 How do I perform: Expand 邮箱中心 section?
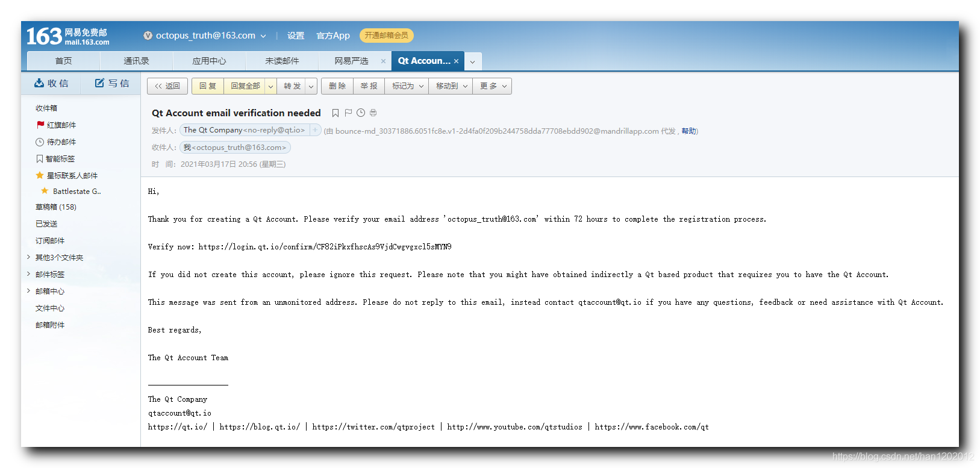click(x=28, y=291)
